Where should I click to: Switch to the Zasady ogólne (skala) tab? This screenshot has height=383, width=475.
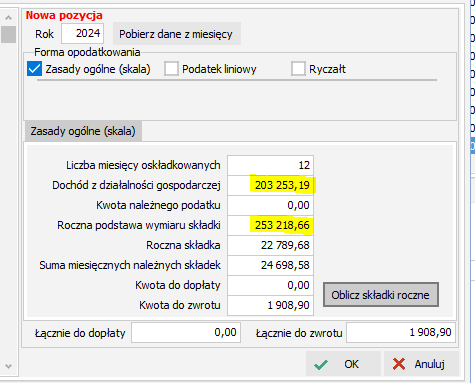click(x=83, y=131)
